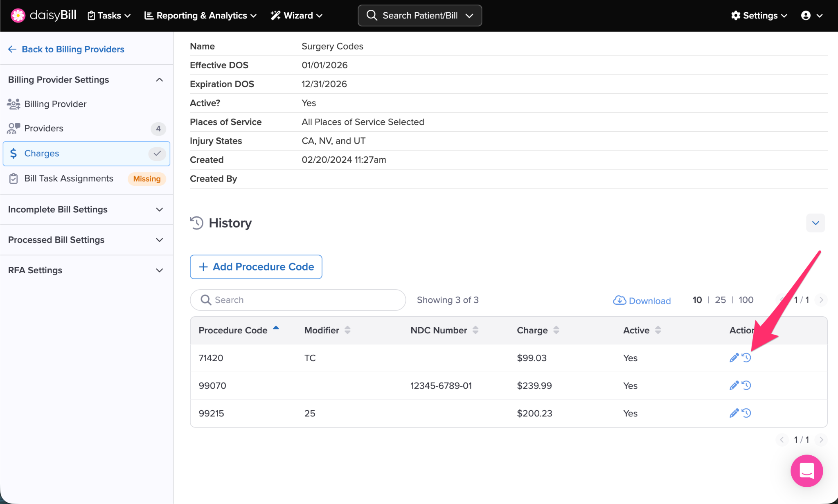Click the Add Procedure Code button
838x504 pixels.
click(256, 267)
